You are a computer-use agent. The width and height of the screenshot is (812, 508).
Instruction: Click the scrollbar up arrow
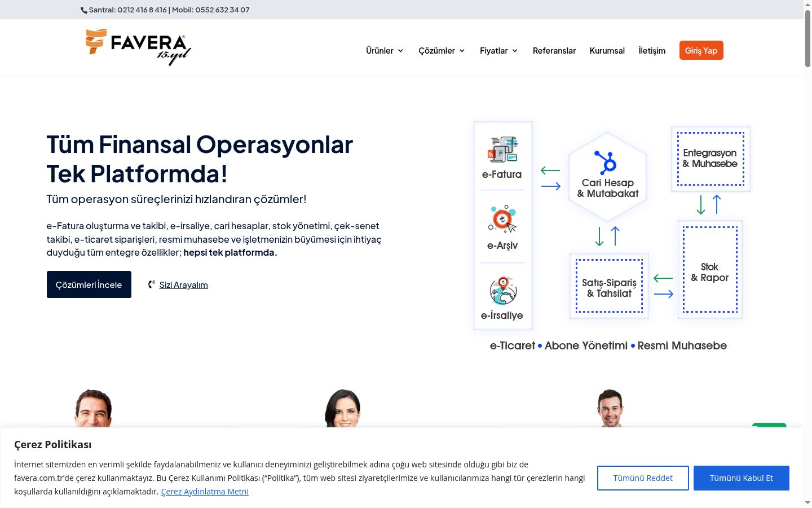coord(807,4)
